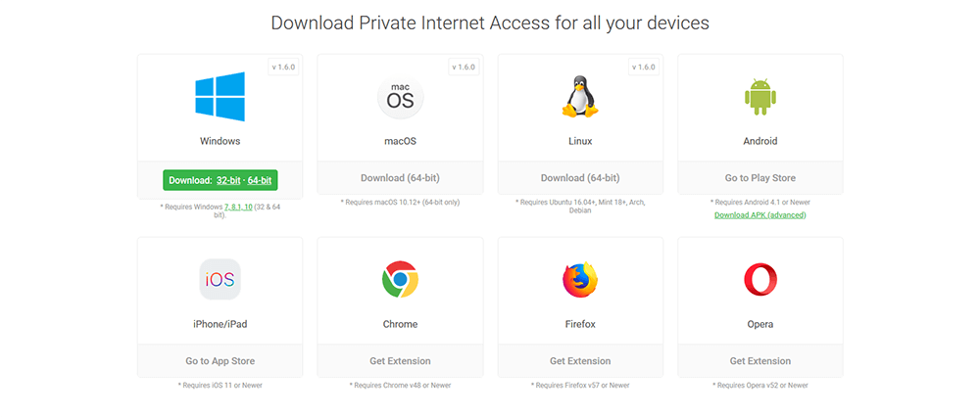
Task: Open Download APK (advanced) link
Action: point(760,214)
